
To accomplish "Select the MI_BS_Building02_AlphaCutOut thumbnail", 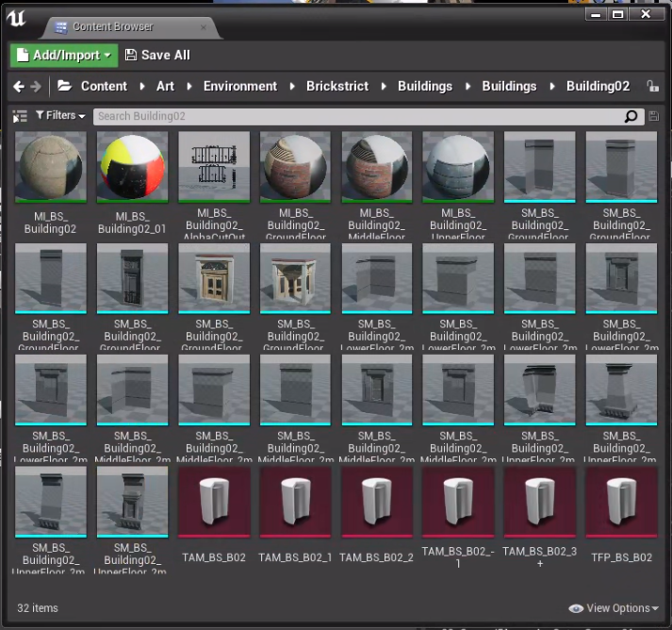I will (x=213, y=167).
